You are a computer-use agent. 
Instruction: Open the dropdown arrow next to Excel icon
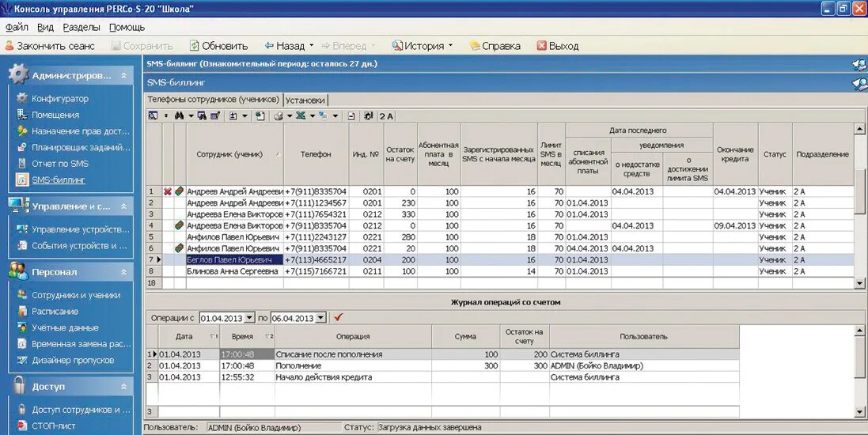click(313, 116)
